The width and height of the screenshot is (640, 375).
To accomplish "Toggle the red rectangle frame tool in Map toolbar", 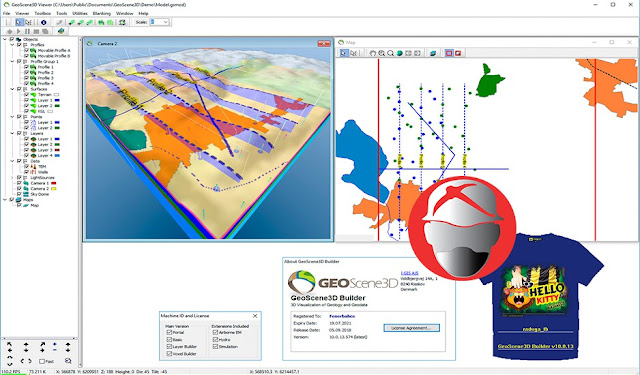I will [449, 53].
